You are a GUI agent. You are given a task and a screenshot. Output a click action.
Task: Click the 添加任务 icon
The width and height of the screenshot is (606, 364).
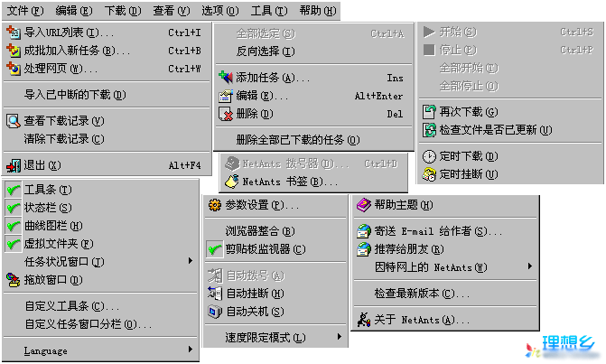pos(225,78)
